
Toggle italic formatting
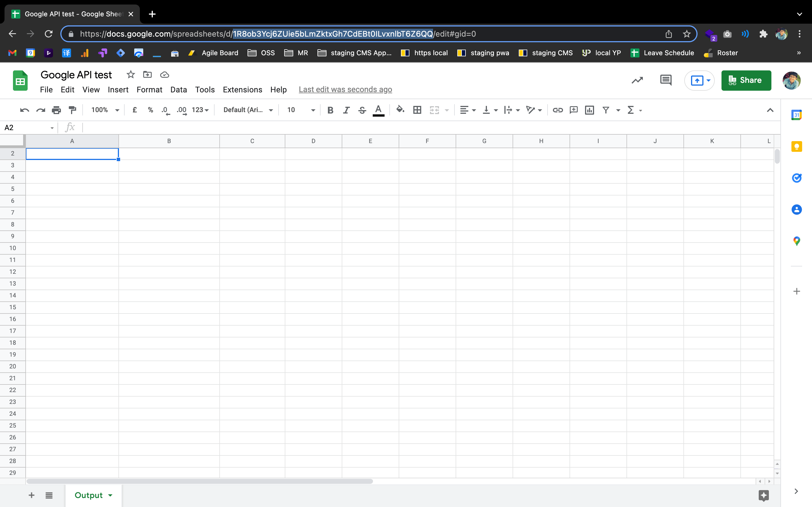346,110
